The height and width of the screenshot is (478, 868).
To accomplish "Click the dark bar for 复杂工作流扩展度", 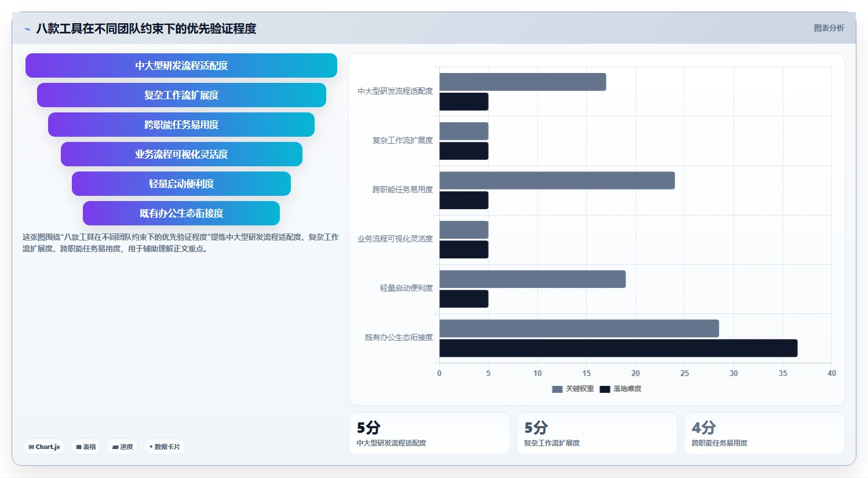I will [x=464, y=151].
